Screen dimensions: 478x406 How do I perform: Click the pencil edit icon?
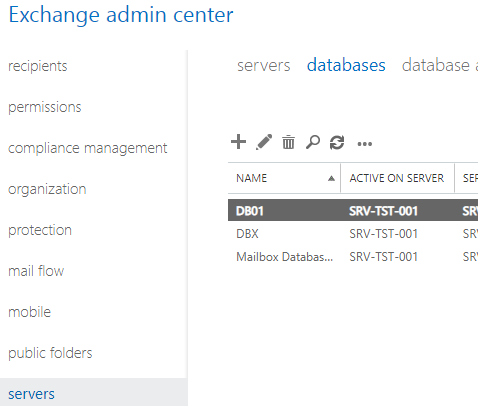click(264, 142)
